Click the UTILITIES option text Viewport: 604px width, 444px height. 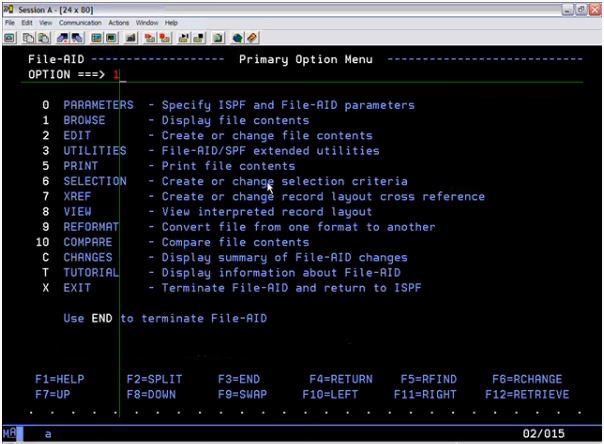pyautogui.click(x=95, y=151)
